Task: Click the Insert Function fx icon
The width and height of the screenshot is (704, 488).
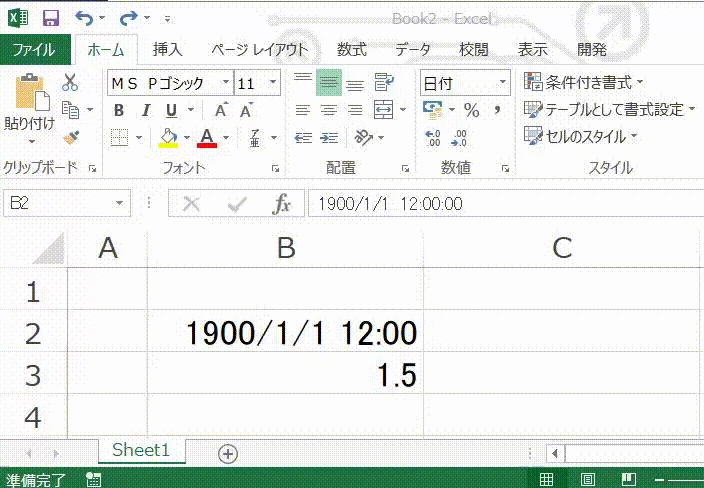Action: [282, 204]
